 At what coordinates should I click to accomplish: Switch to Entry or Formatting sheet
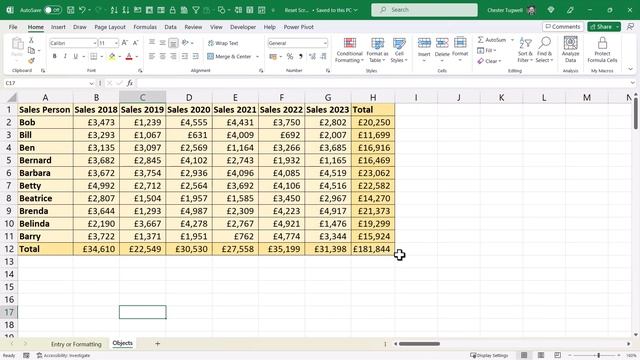click(x=76, y=344)
